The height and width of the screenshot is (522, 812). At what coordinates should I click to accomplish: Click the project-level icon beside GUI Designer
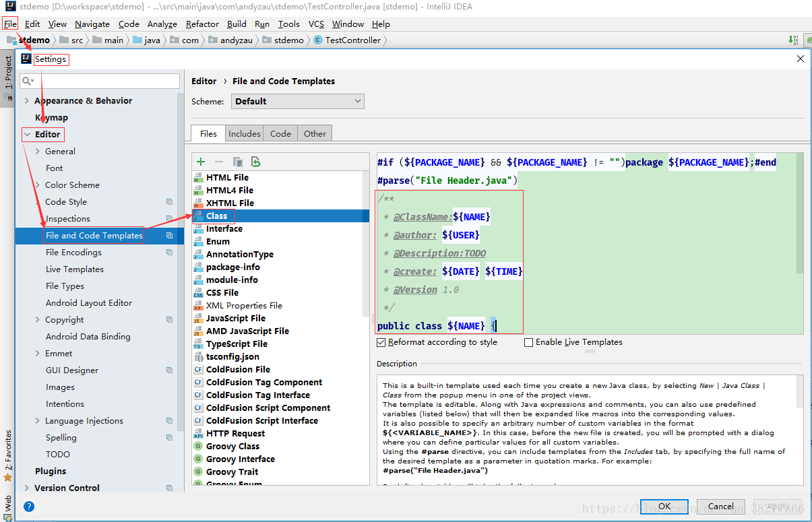tap(169, 370)
